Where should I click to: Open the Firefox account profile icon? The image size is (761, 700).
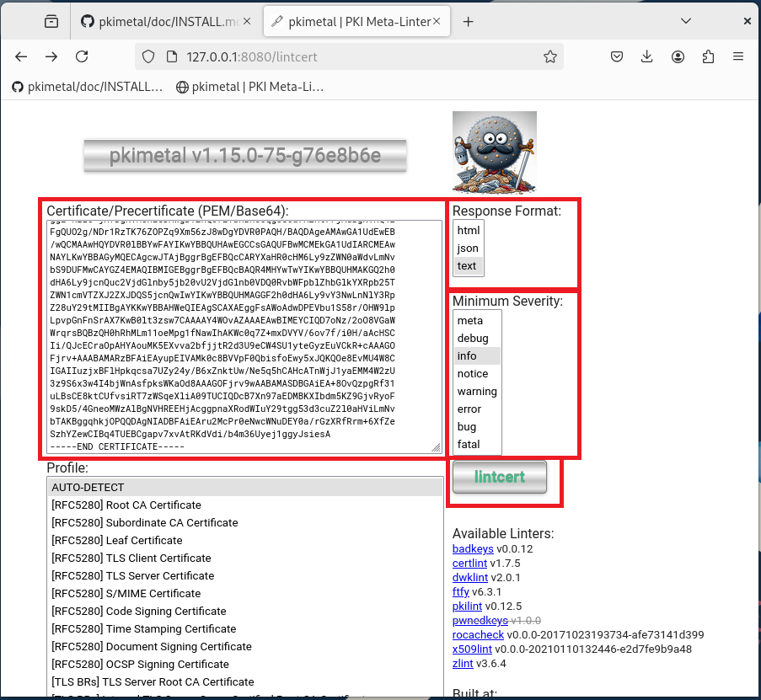pyautogui.click(x=678, y=56)
